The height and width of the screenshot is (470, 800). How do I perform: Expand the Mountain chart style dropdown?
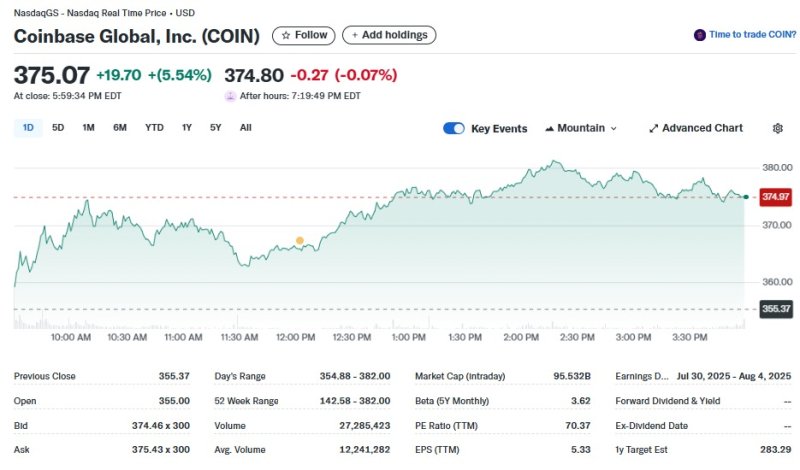(613, 129)
